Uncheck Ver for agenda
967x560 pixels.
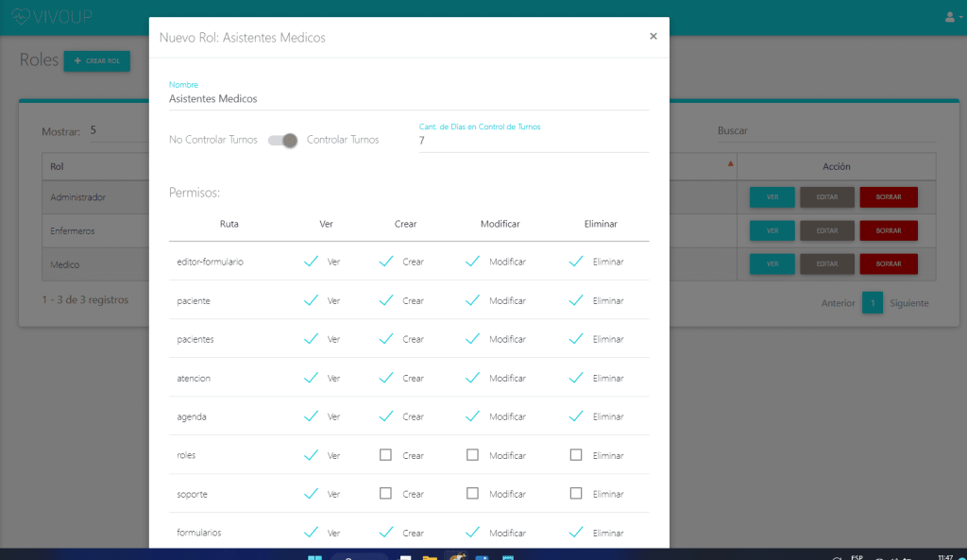pos(312,416)
